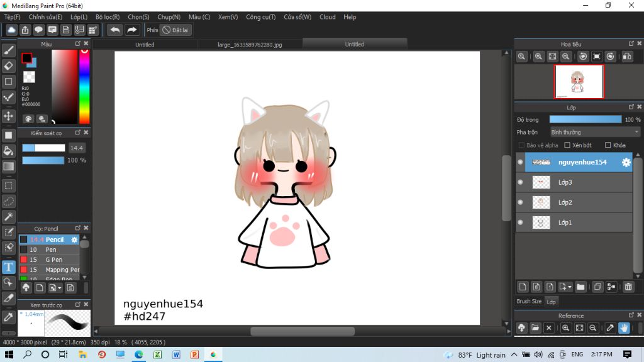Screen dimensions: 644x362
Task: Hide the Lớp2 layer
Action: point(520,202)
